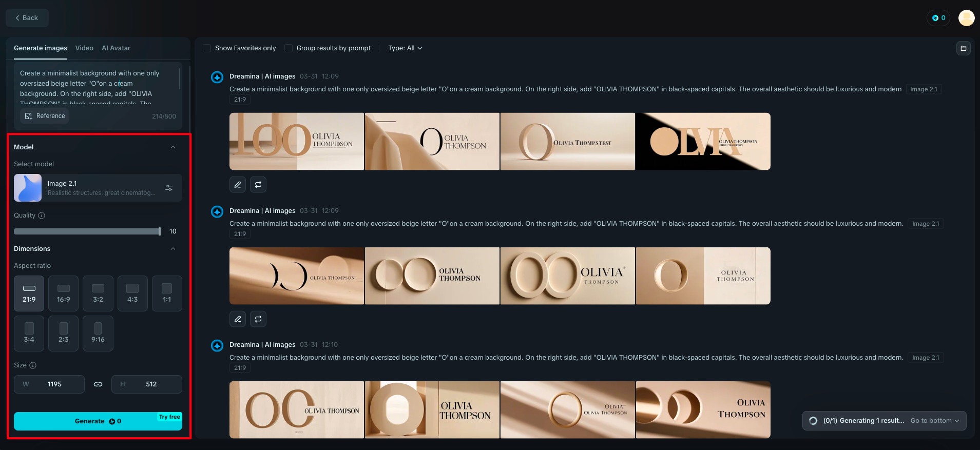Switch to the AI Avatar tab
Image resolution: width=980 pixels, height=450 pixels.
click(x=116, y=48)
